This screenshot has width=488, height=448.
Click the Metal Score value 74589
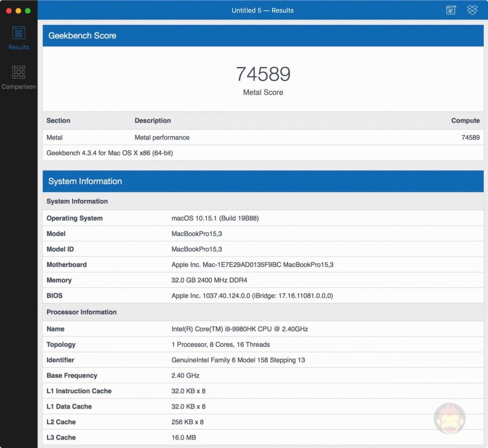pyautogui.click(x=264, y=73)
